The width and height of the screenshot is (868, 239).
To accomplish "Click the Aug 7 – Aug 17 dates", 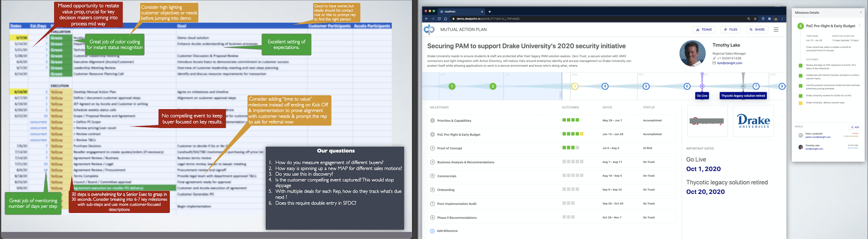I will click(612, 162).
